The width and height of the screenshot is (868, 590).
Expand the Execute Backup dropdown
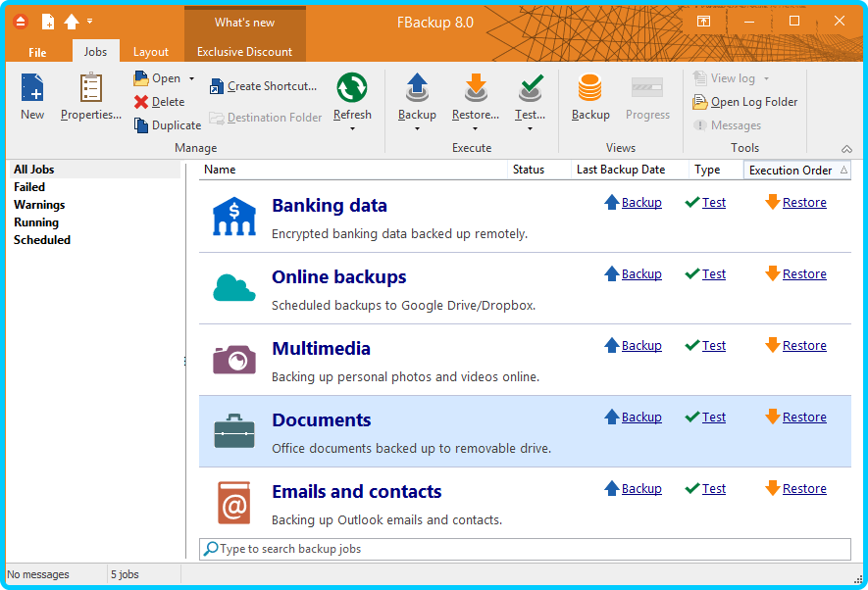click(417, 128)
